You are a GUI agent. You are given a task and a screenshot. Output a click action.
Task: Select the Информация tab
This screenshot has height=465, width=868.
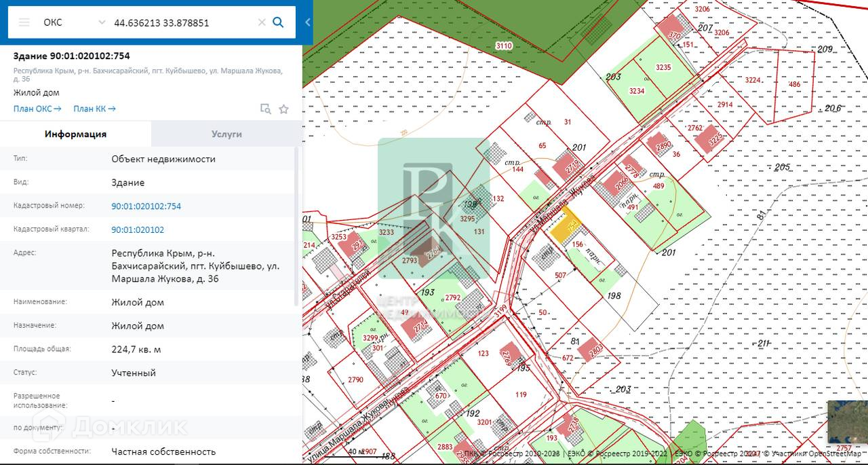pyautogui.click(x=75, y=134)
